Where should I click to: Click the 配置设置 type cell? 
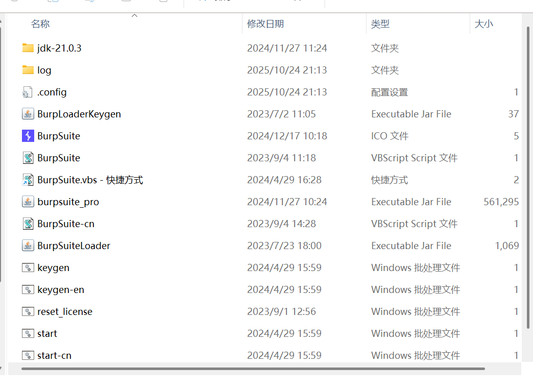tap(389, 92)
